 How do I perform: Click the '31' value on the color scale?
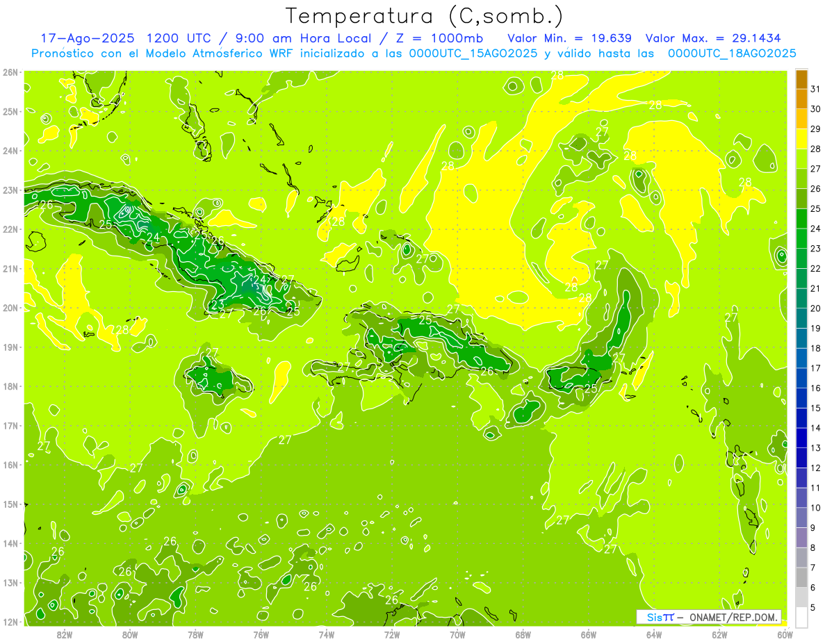pyautogui.click(x=816, y=90)
